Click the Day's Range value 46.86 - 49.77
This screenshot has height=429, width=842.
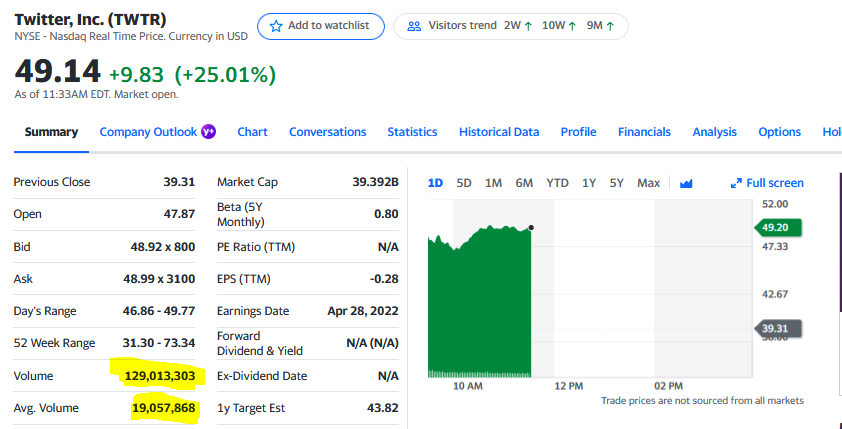[159, 311]
